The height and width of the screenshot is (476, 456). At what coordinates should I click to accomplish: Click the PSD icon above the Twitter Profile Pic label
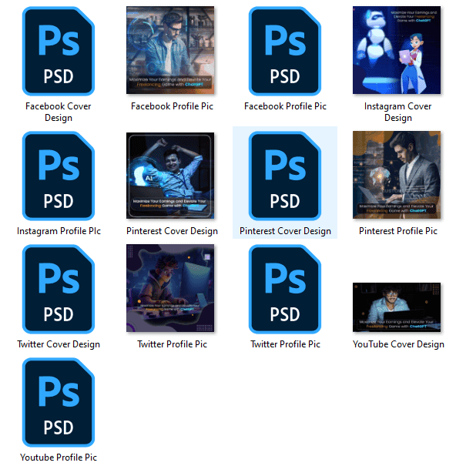pyautogui.click(x=285, y=289)
